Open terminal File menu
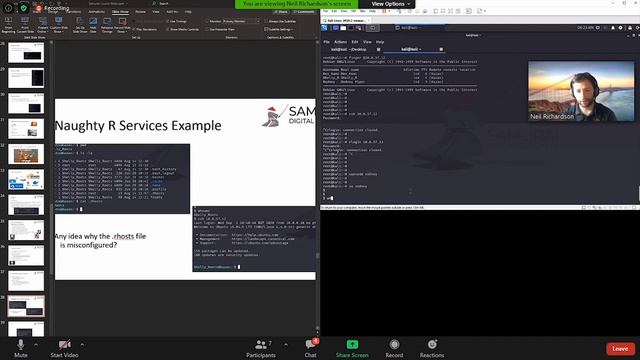 coord(327,42)
